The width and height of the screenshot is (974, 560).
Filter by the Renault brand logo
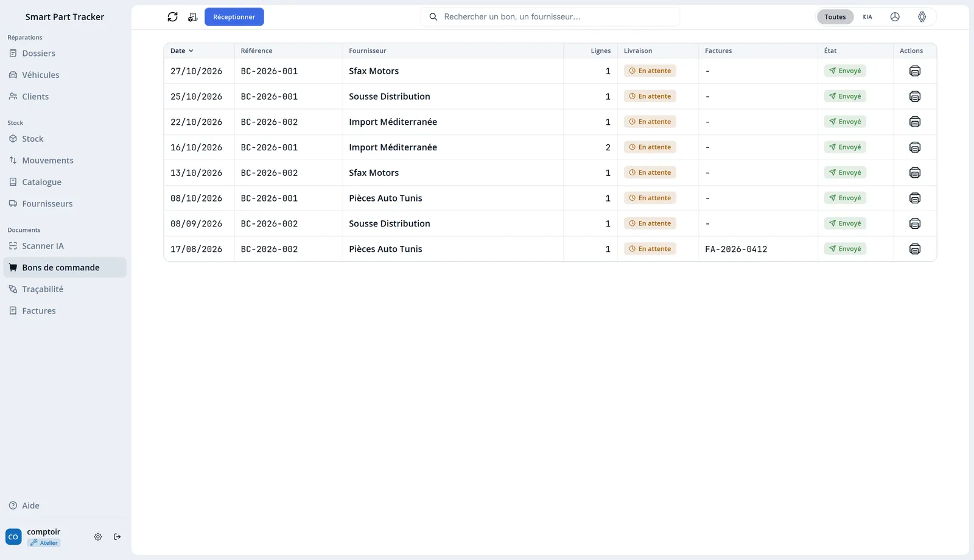pyautogui.click(x=922, y=17)
